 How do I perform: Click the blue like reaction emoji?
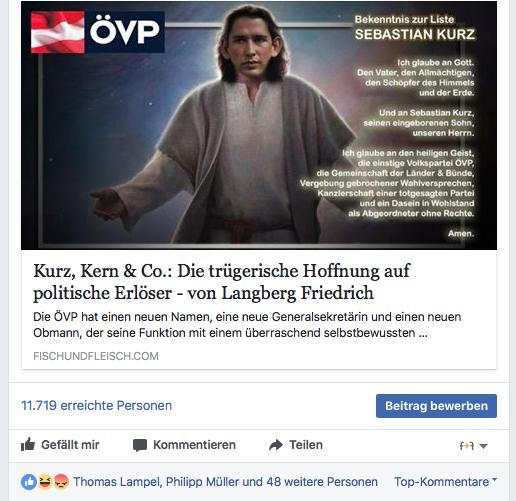(x=29, y=482)
